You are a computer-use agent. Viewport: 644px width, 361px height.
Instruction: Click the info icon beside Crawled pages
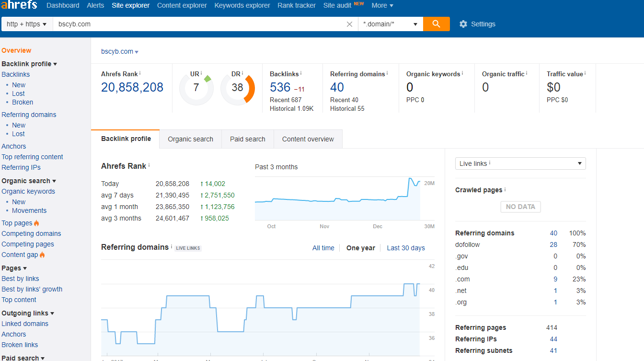tap(505, 189)
